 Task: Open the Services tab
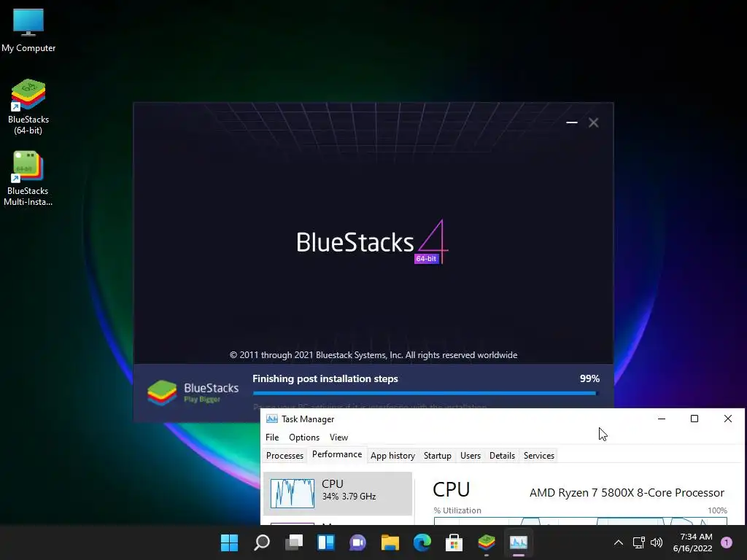coord(539,456)
